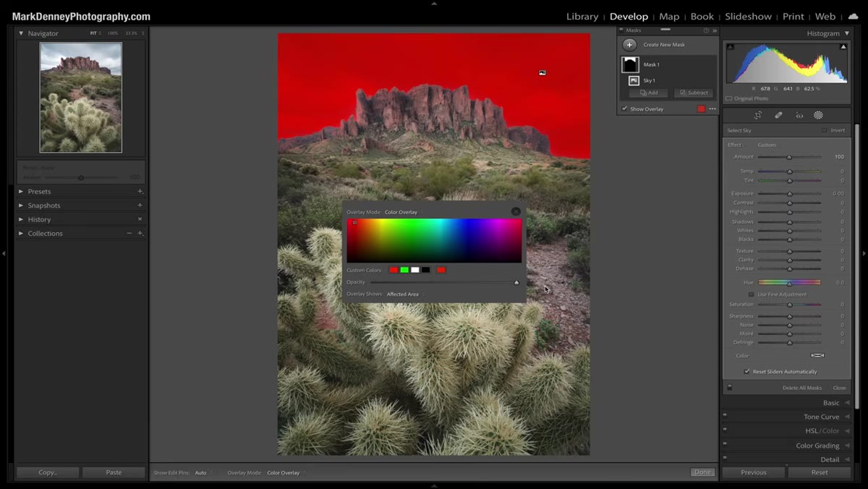Viewport: 868px width, 489px height.
Task: Add a new snapshot with plus icon
Action: tap(140, 205)
